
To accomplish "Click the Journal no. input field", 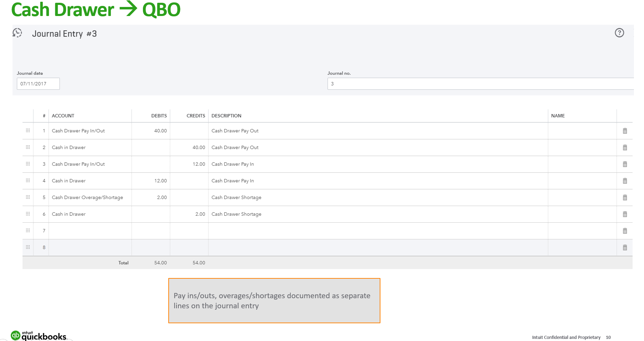I will [481, 84].
